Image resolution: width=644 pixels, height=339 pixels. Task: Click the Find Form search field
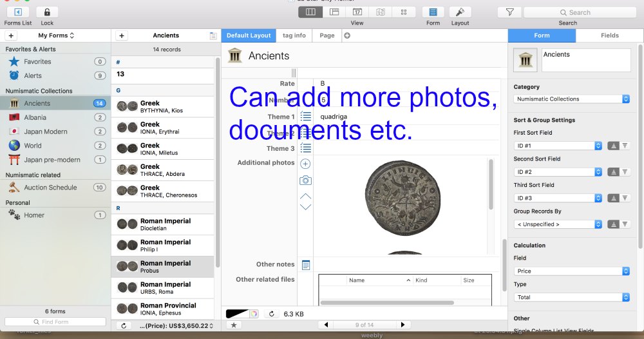(x=55, y=322)
